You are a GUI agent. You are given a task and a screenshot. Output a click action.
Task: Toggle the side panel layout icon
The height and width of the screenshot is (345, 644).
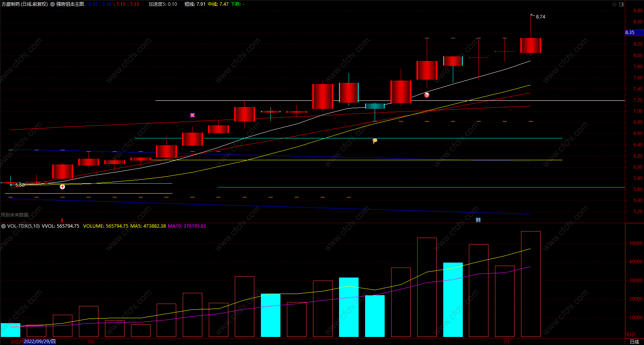click(x=621, y=4)
